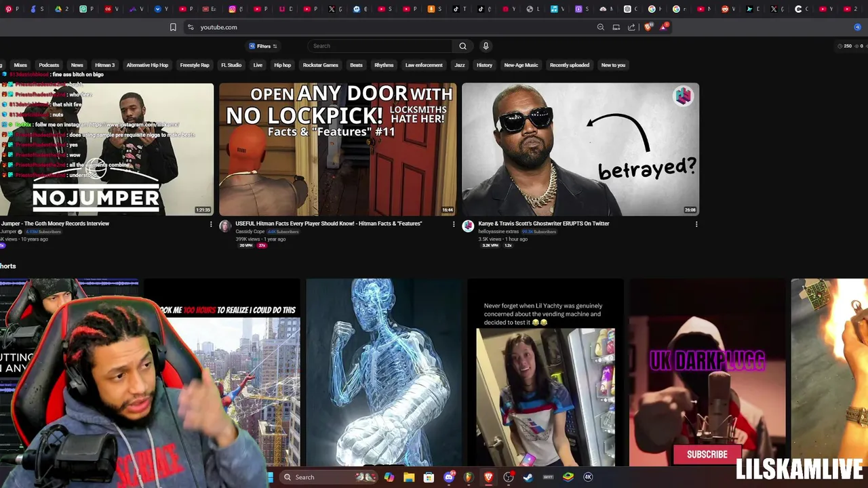Select the Rockstar Games chip
The height and width of the screenshot is (488, 868).
[320, 65]
